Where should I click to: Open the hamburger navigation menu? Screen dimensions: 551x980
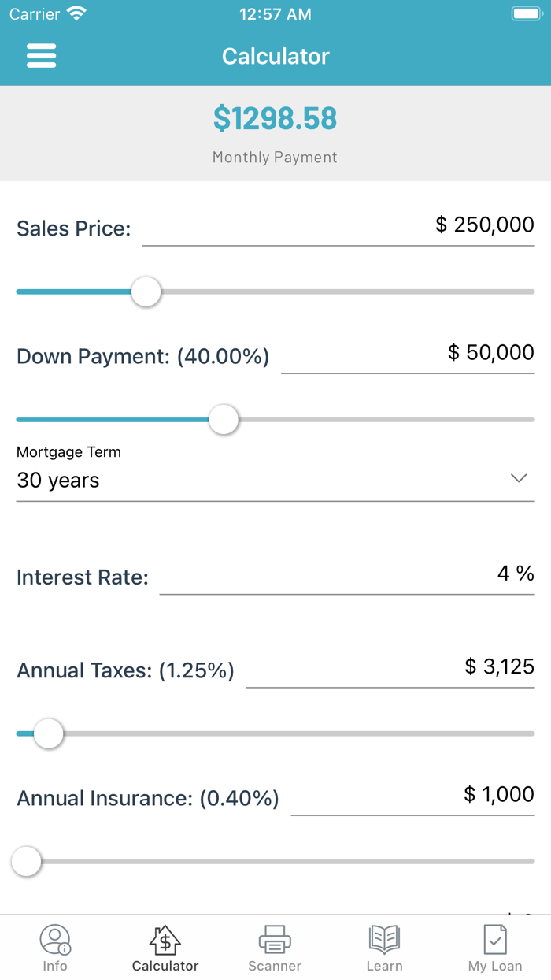tap(41, 55)
